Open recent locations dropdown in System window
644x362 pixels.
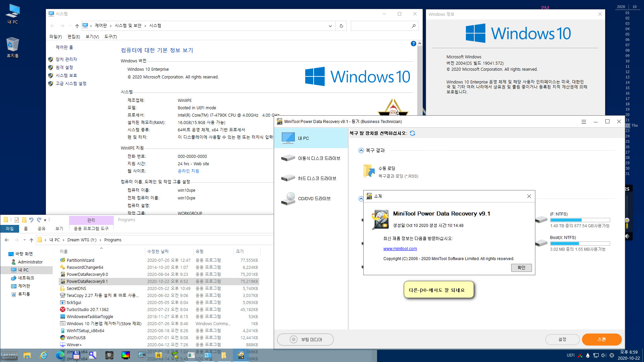pos(70,26)
